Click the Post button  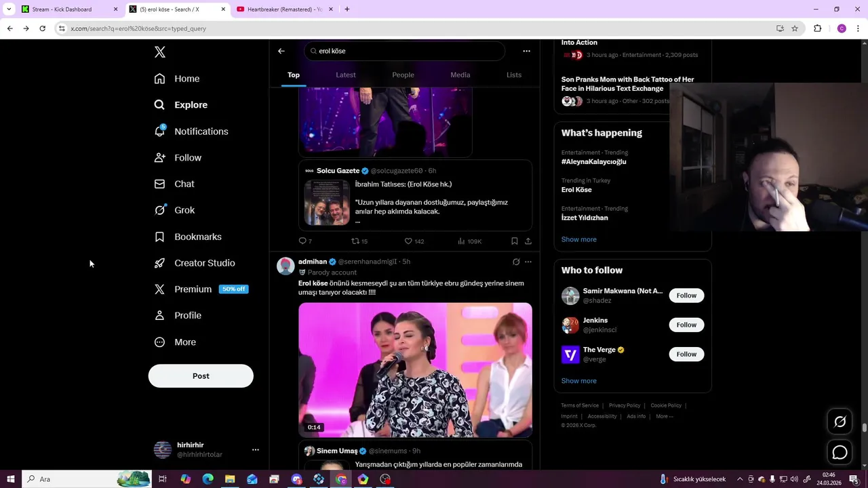click(x=201, y=376)
